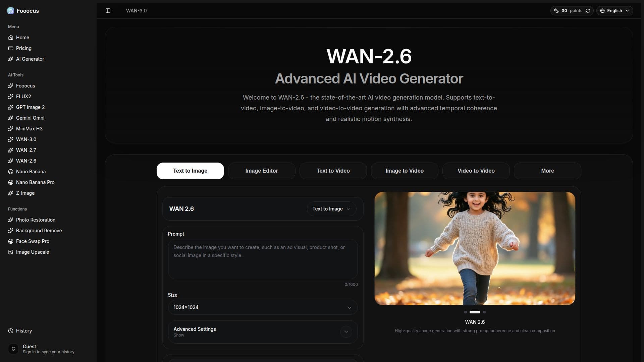Switch to the Image to Video tab
Screen dimensions: 644x362
(405, 171)
